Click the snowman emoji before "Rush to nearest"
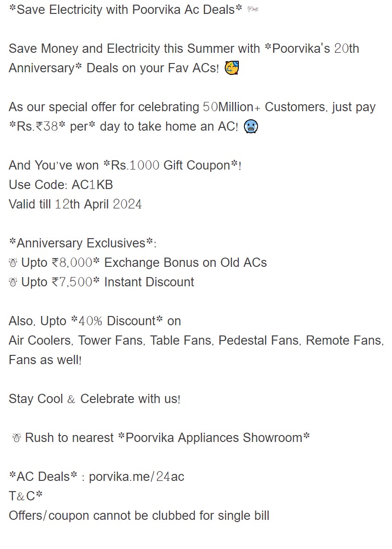Viewport: 392px width, 549px height. [x=17, y=438]
